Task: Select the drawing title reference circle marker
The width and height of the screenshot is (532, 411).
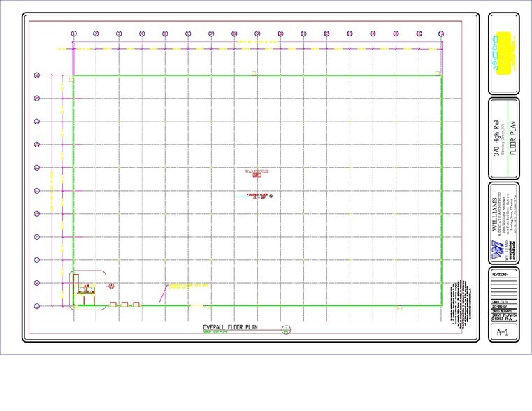Action: 285,330
